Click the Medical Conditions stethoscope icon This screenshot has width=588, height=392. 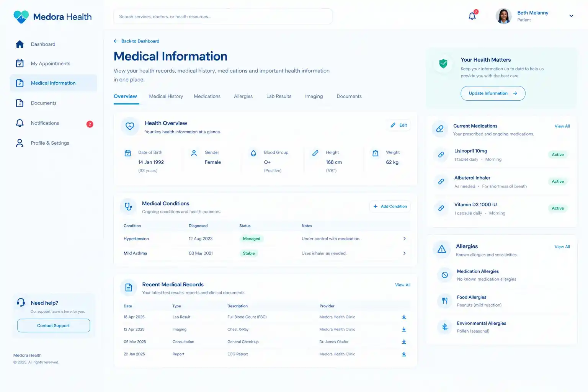129,207
